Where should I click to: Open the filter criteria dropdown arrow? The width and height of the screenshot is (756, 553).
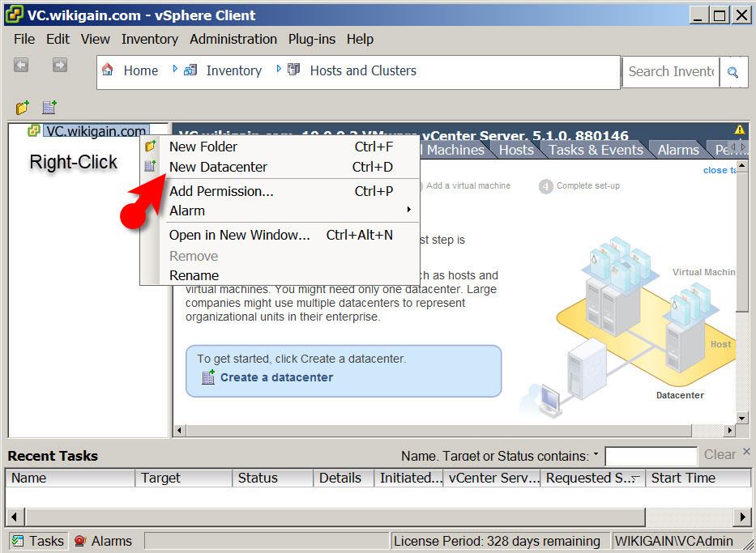pyautogui.click(x=596, y=455)
